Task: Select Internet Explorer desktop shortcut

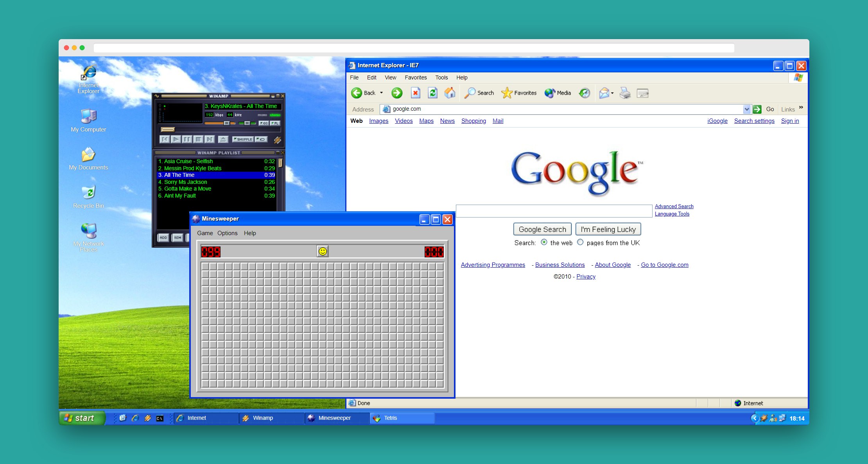Action: pyautogui.click(x=89, y=79)
